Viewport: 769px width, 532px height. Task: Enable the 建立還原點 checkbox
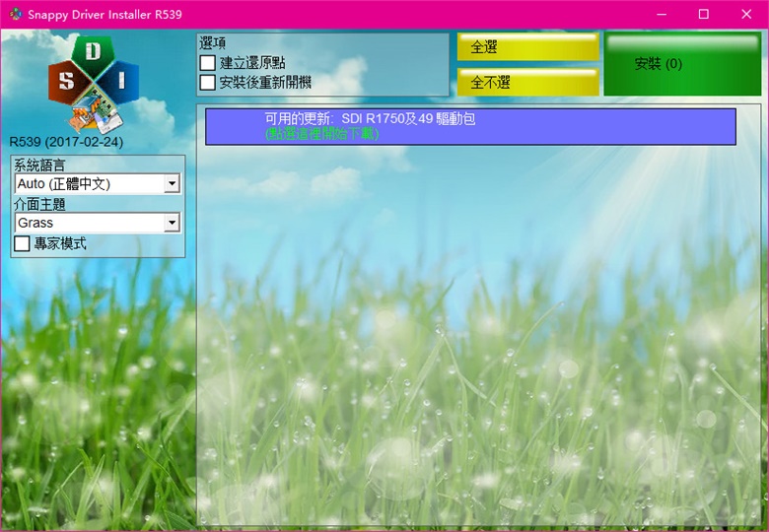pyautogui.click(x=208, y=63)
